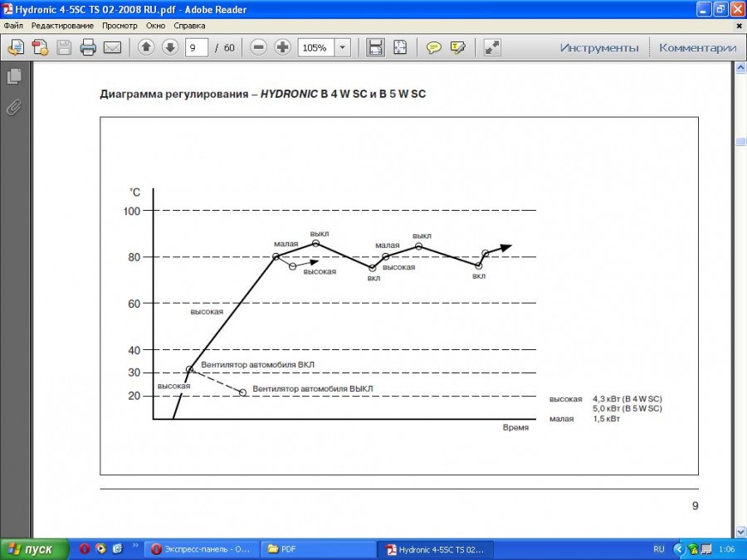This screenshot has height=560, width=747.
Task: Zoom in with the plus button
Action: [282, 47]
